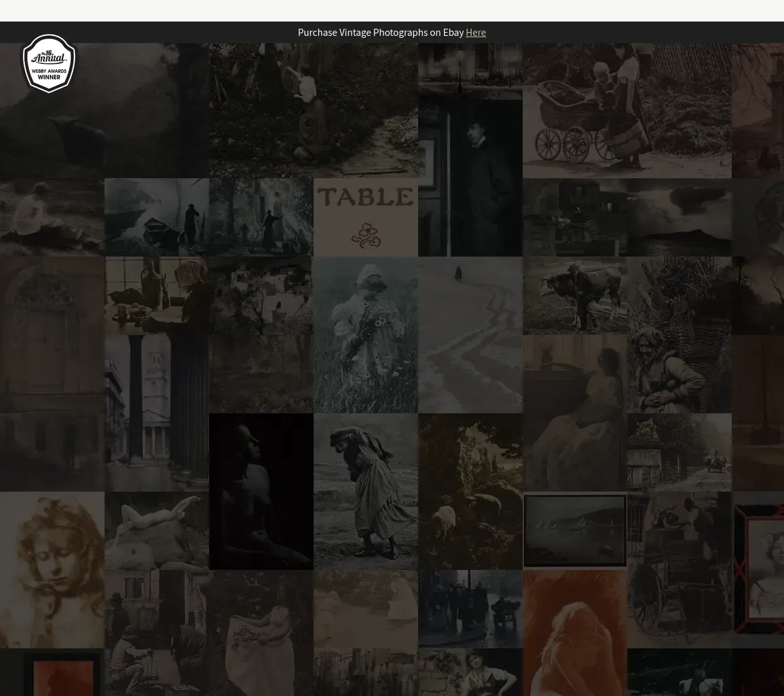The image size is (784, 696).
Task: View the nude silhouette on black photo
Action: point(261,492)
